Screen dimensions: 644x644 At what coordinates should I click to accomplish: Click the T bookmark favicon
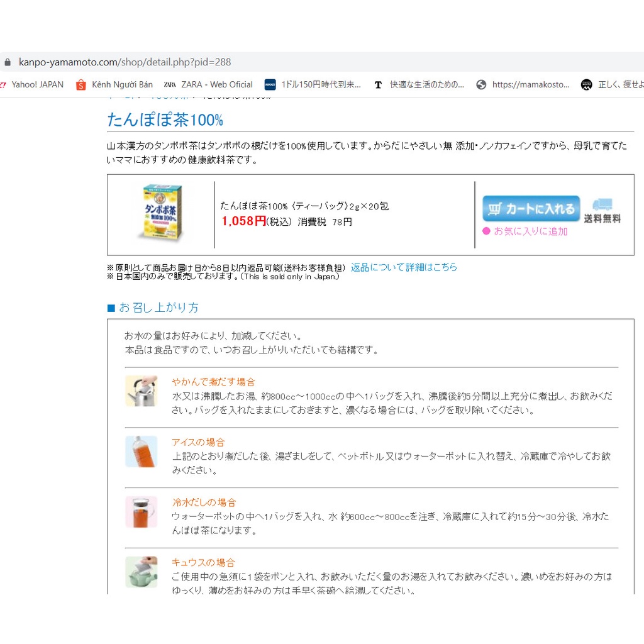[x=378, y=85]
